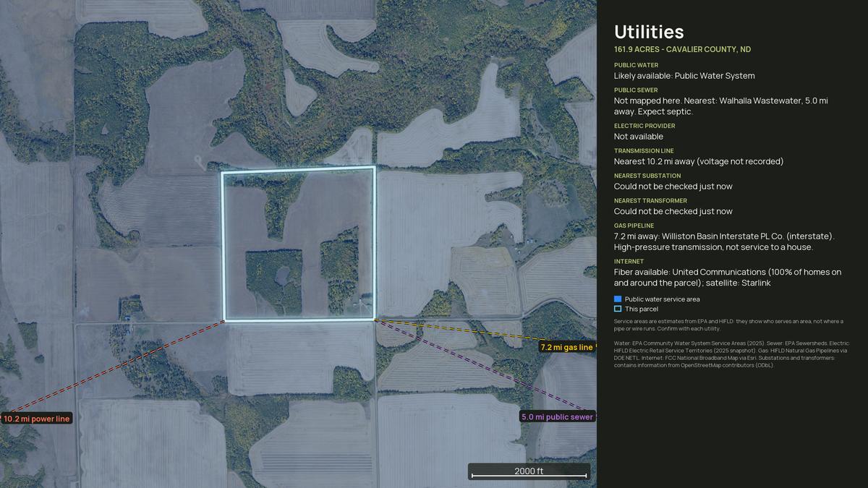Click the blue Public water service area swatch
Image resolution: width=868 pixels, height=488 pixels.
tap(618, 299)
